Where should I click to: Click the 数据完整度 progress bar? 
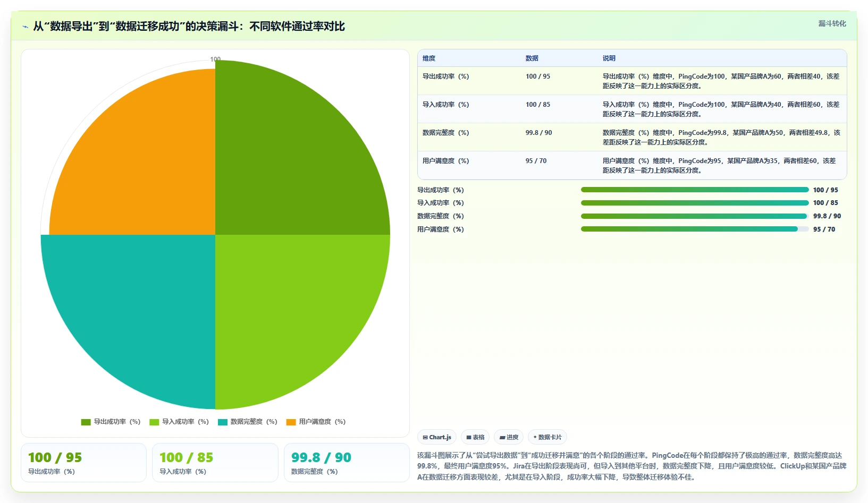[x=695, y=216]
